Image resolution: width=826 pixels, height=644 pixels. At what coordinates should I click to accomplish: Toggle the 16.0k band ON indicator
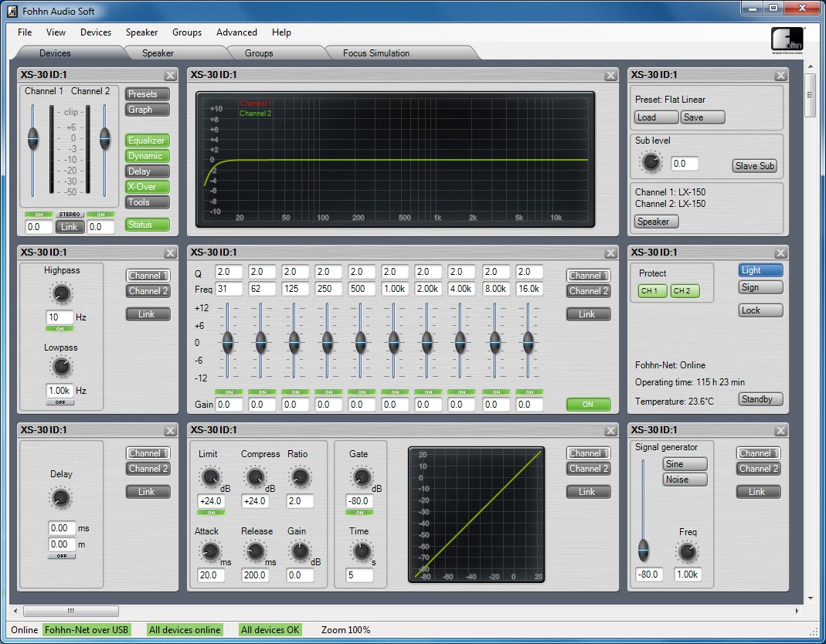tap(529, 392)
